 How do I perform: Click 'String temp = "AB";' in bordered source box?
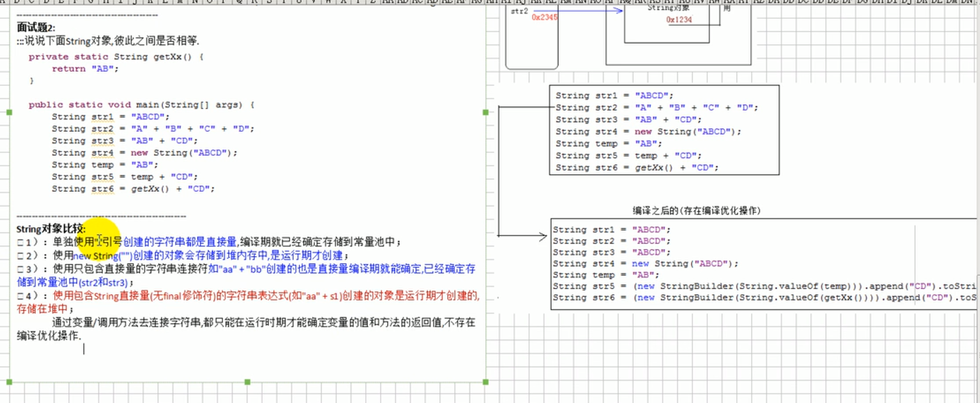coord(608,144)
